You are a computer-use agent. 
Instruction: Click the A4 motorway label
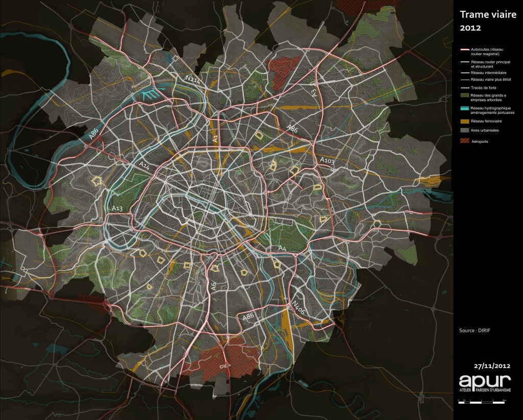(282, 248)
